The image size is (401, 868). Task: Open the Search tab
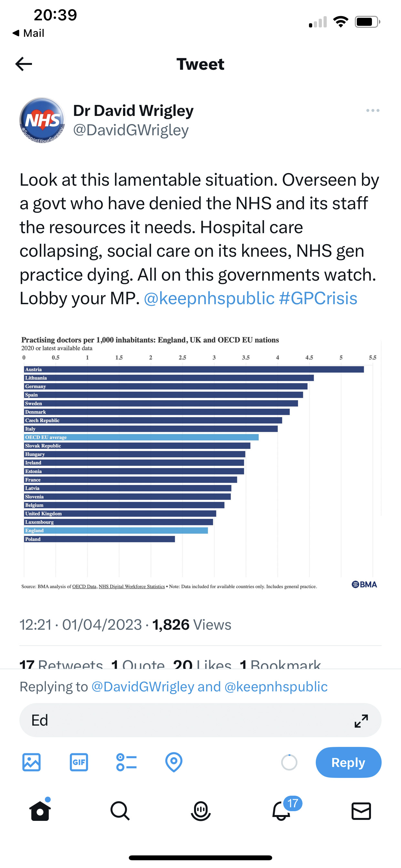pos(120,811)
